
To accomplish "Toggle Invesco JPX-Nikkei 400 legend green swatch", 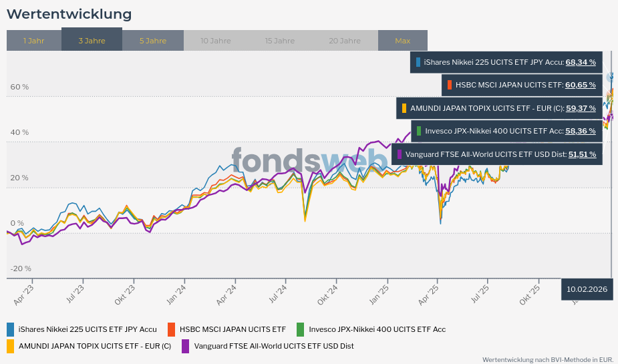I will 301,329.
